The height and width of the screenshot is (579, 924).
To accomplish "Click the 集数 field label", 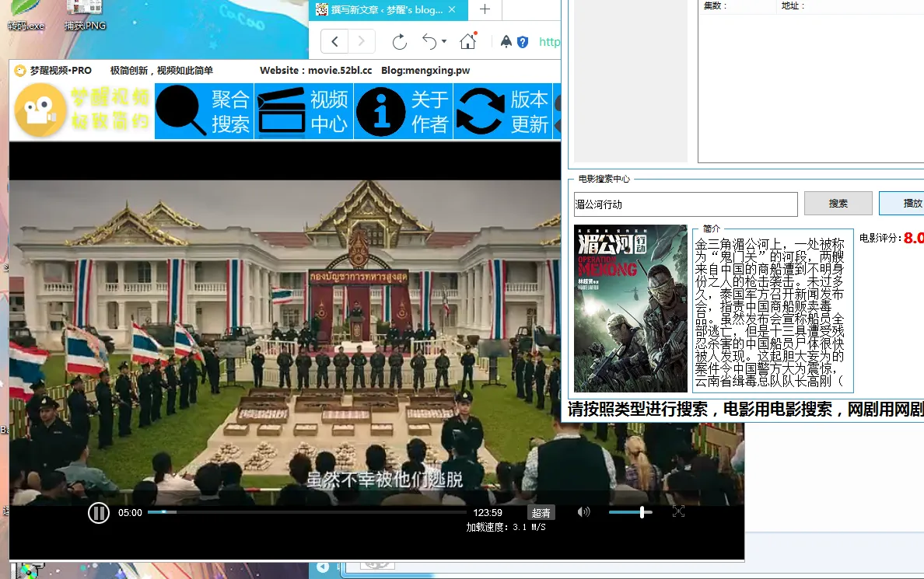I will click(716, 6).
